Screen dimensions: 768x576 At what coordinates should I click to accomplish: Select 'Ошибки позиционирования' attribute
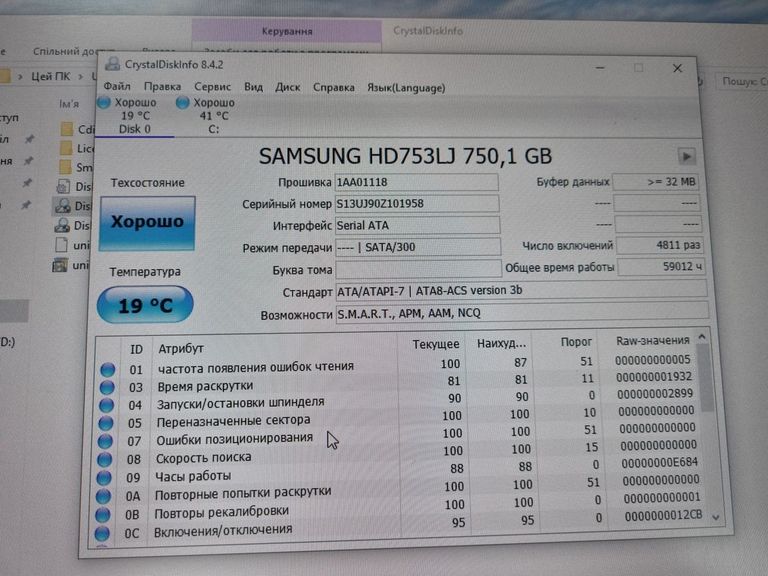click(x=397, y=436)
